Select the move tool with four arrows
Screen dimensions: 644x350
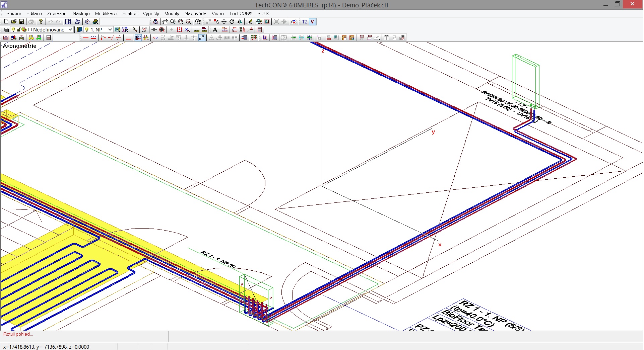[224, 22]
